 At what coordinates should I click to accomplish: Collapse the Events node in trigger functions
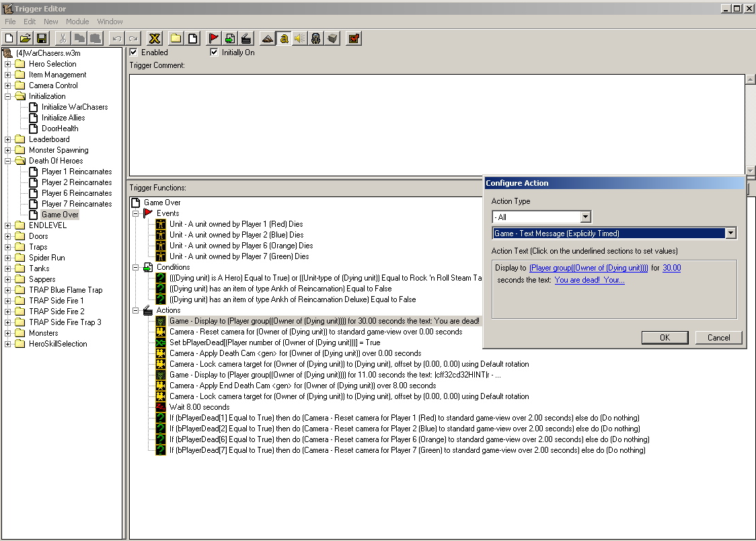point(136,213)
